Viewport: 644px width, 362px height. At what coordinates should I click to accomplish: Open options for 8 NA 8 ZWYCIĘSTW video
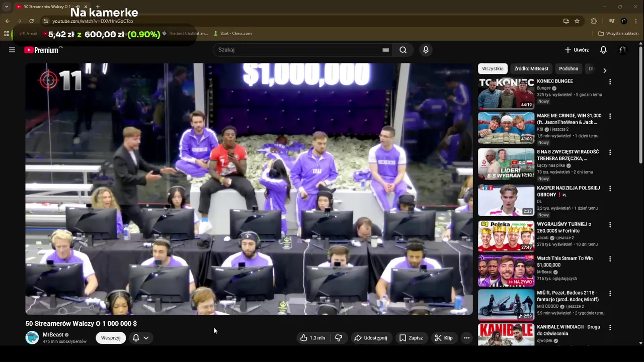pyautogui.click(x=610, y=152)
